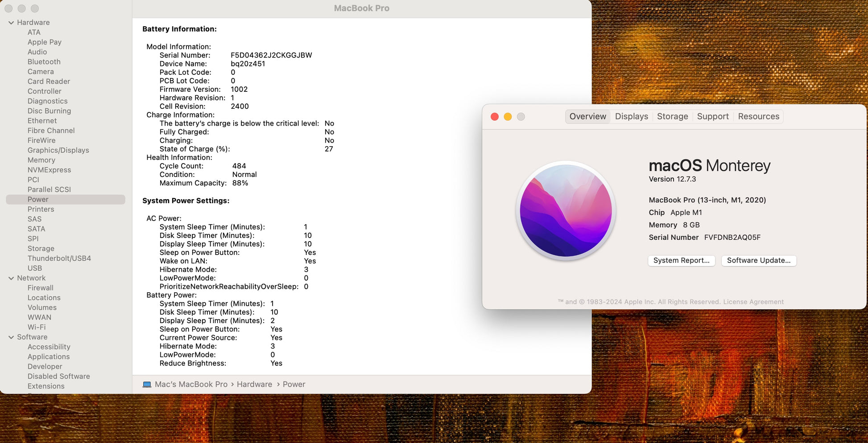868x443 pixels.
Task: Collapse the Software section chevron
Action: (x=11, y=337)
